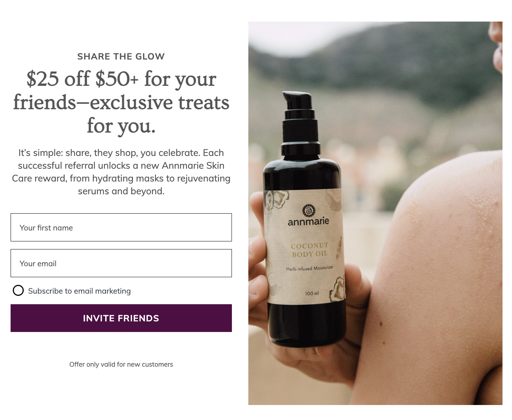
Task: Focus the 'Your email' input box
Action: click(121, 263)
